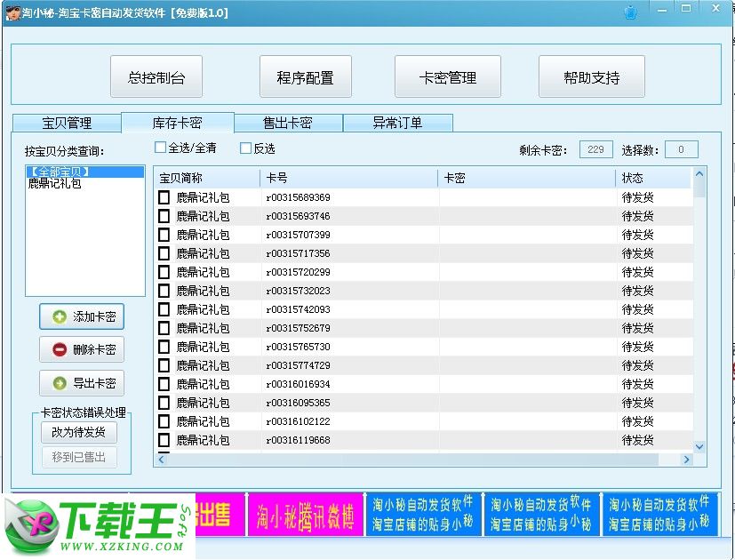Click the table's scroll down arrow

(x=699, y=446)
